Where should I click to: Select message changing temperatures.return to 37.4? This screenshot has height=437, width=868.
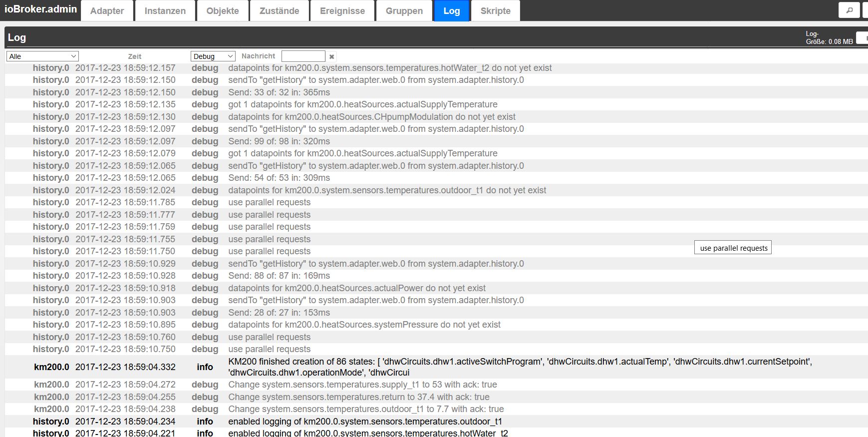tap(358, 397)
